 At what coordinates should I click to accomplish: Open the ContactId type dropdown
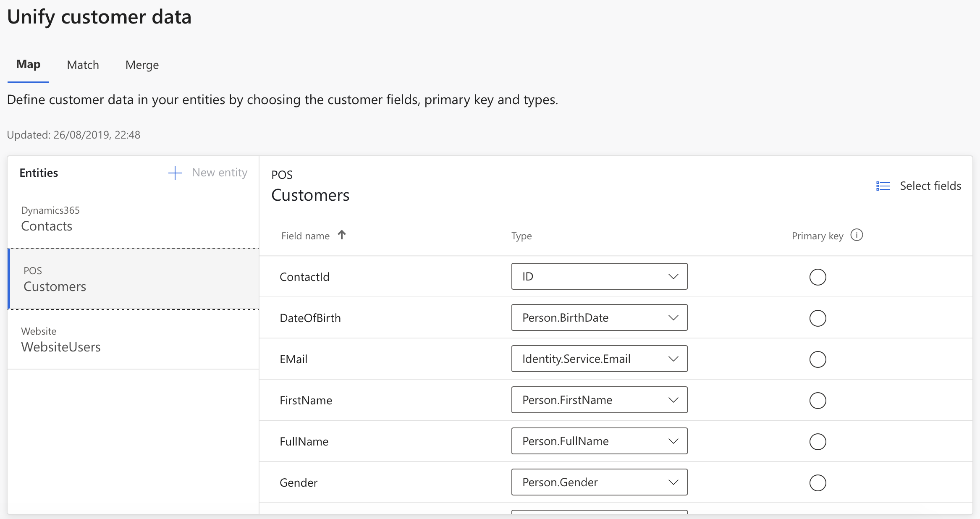coord(599,276)
